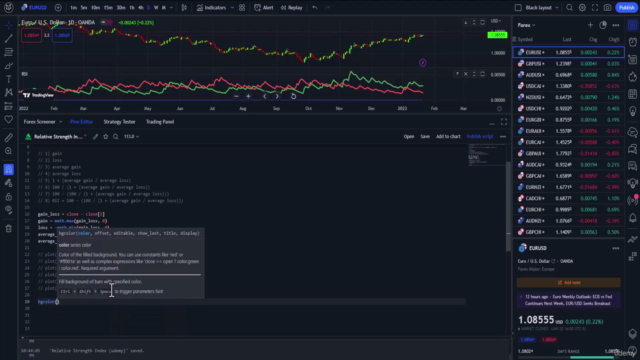The height and width of the screenshot is (360, 640).
Task: Select the 1m timeframe
Action: click(x=73, y=7)
